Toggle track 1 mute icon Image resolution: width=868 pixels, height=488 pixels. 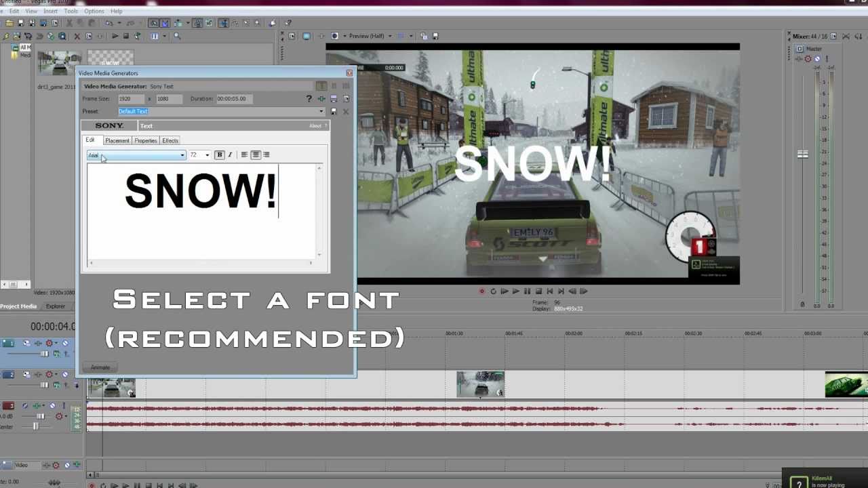(65, 343)
